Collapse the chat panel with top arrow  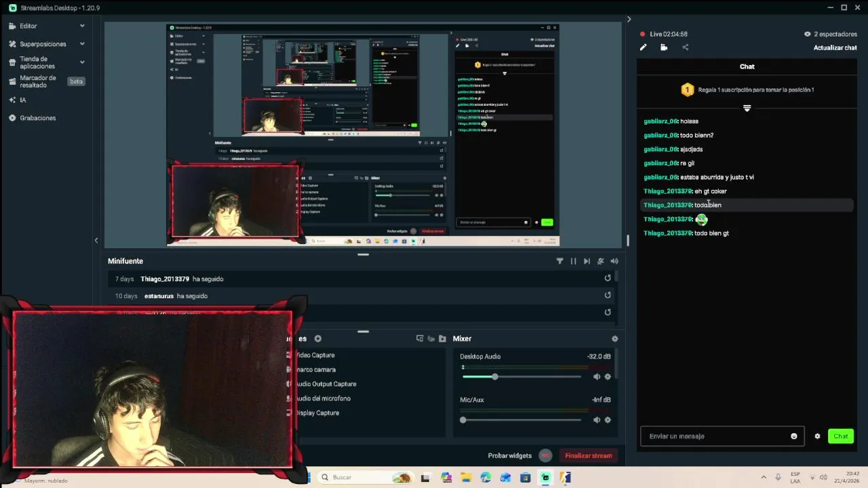point(629,19)
